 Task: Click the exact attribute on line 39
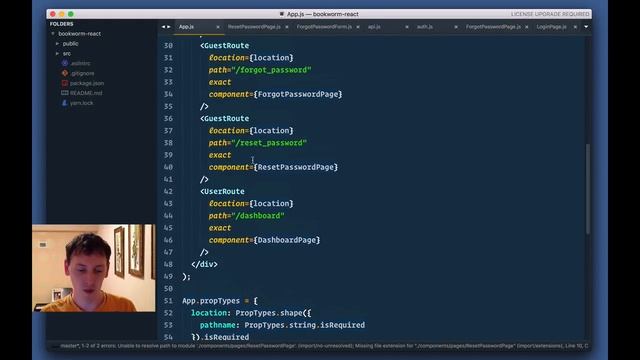click(x=220, y=155)
